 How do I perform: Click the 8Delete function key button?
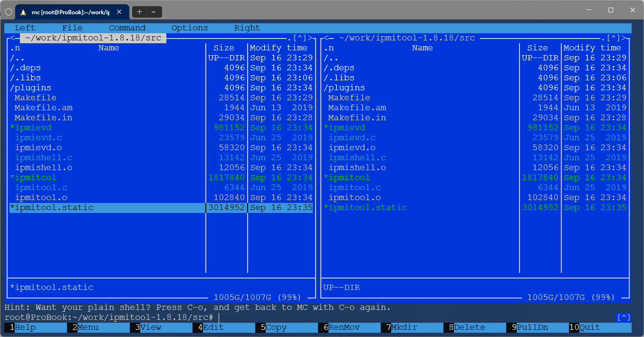click(474, 327)
